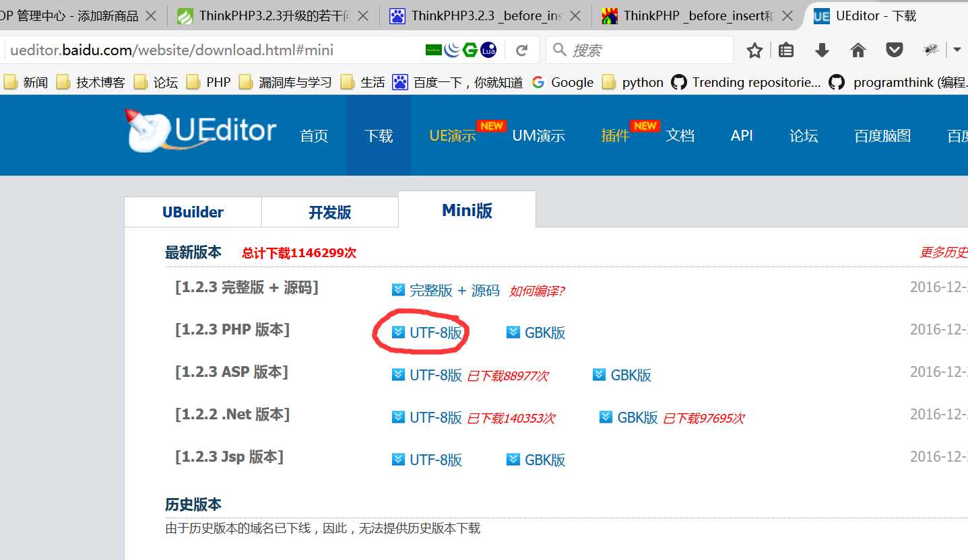This screenshot has width=968, height=560.
Task: Download the Jsp 版本 UTF-8版
Action: click(427, 460)
